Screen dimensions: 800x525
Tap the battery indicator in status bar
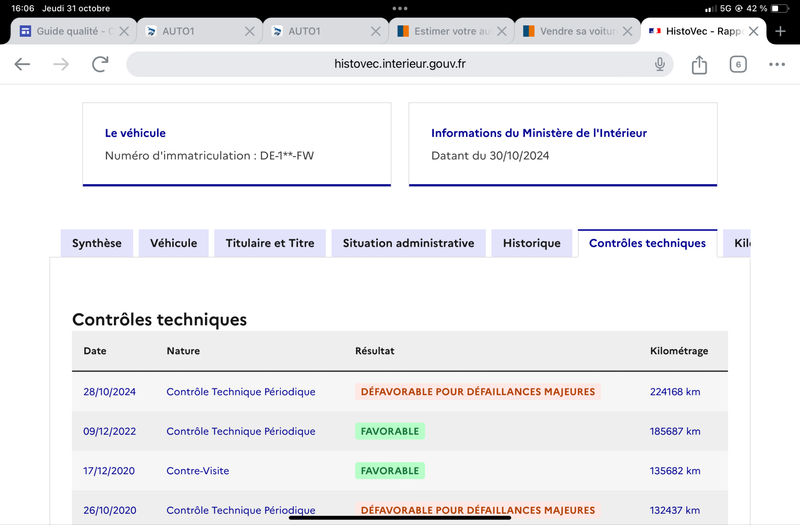[x=779, y=9]
